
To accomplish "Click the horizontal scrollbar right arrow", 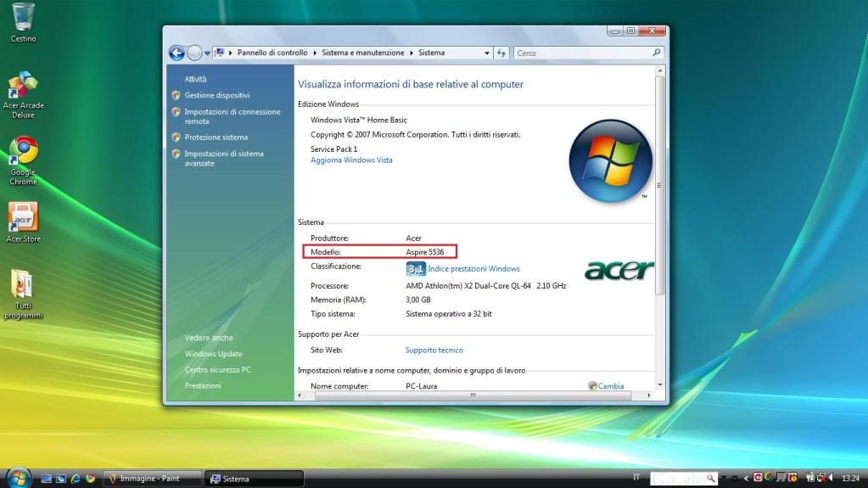I will [649, 395].
